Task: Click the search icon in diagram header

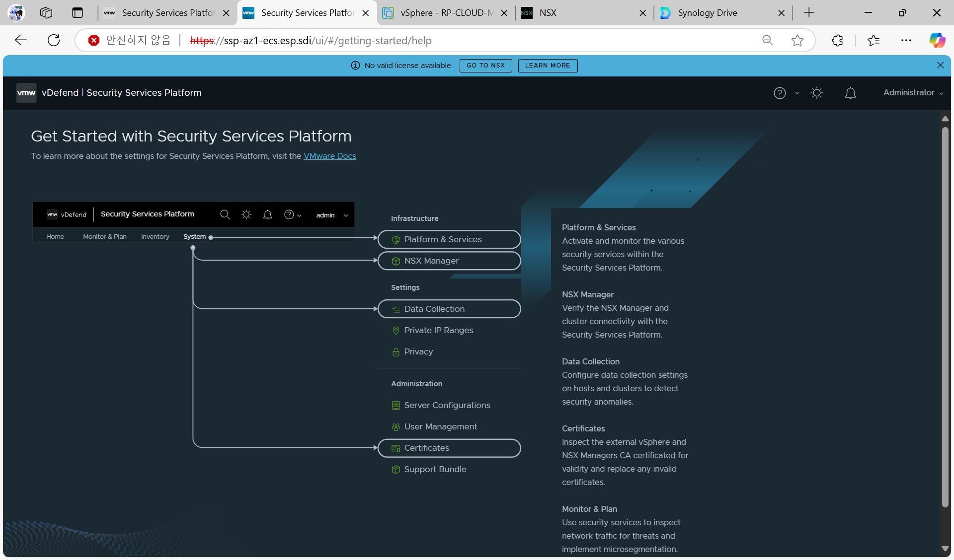Action: 225,214
